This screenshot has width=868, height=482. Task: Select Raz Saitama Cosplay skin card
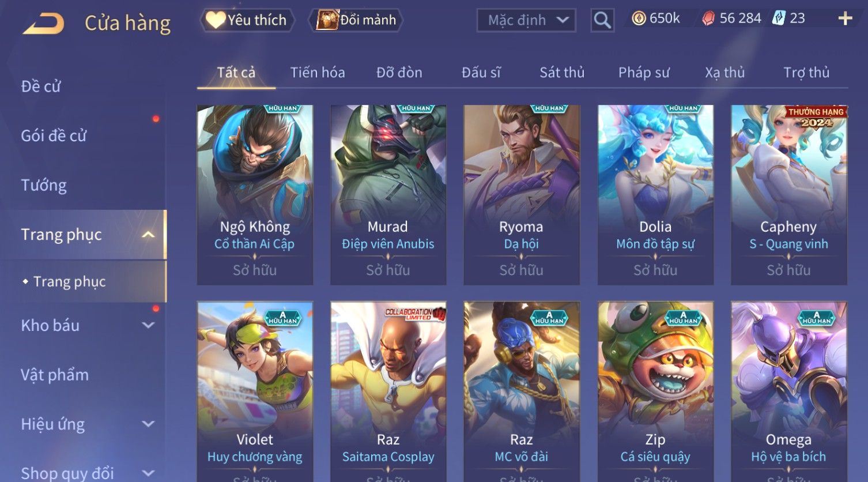[x=388, y=391]
